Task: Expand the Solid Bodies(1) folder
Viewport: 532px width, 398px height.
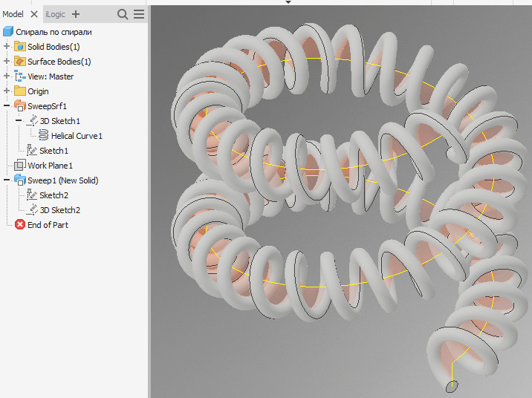Action: point(7,46)
